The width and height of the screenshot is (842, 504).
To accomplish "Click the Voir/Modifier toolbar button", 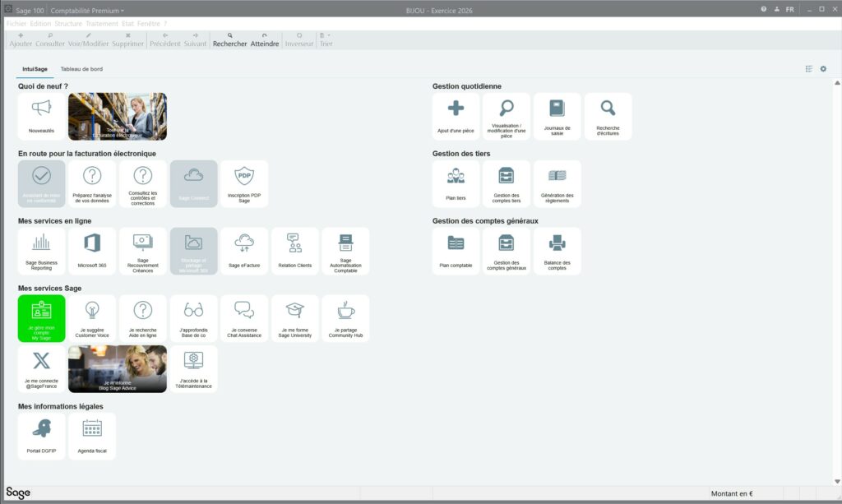I will (x=88, y=39).
